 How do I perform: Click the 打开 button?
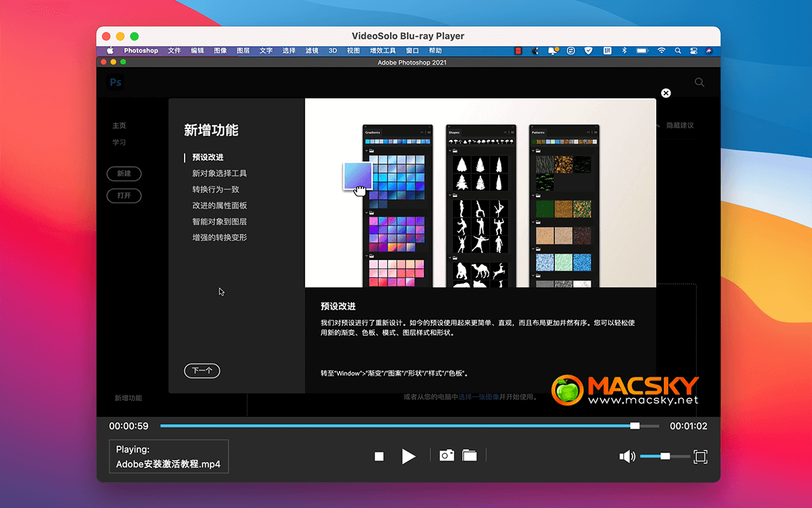[x=124, y=196]
